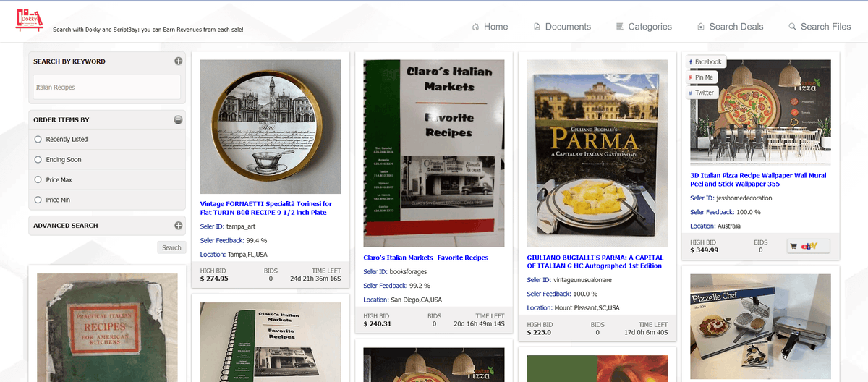Select the Price Min radio option

pos(38,200)
